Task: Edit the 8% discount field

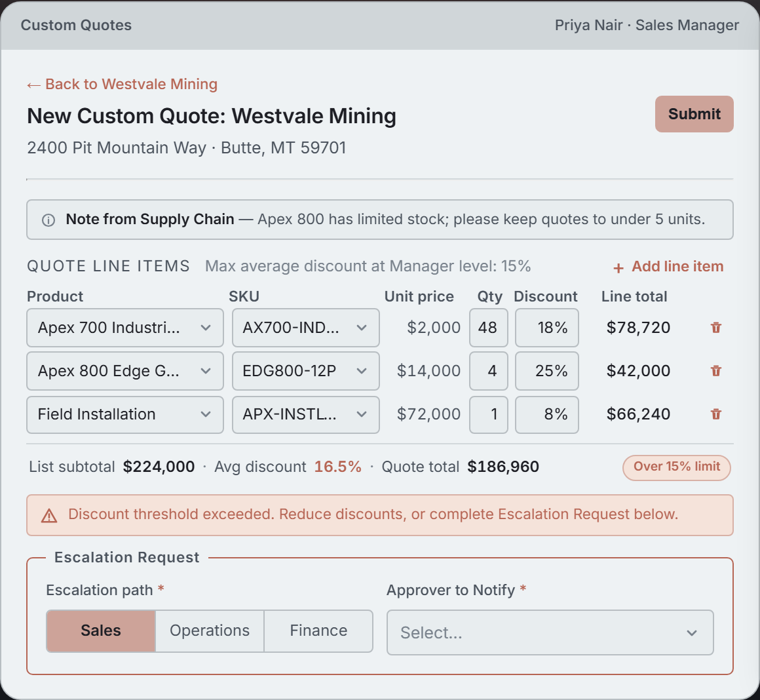Action: [546, 414]
